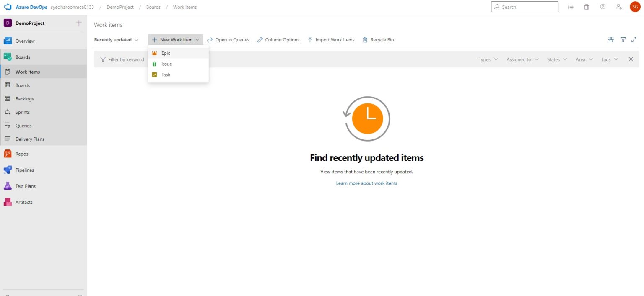
Task: Navigate to Artifacts
Action: click(x=24, y=202)
